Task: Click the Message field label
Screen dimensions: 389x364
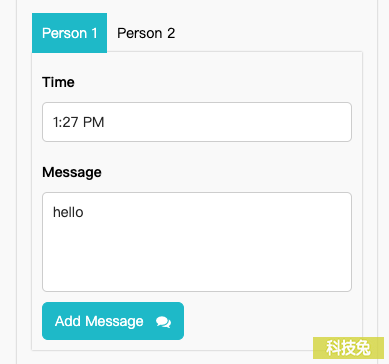Action: click(72, 172)
